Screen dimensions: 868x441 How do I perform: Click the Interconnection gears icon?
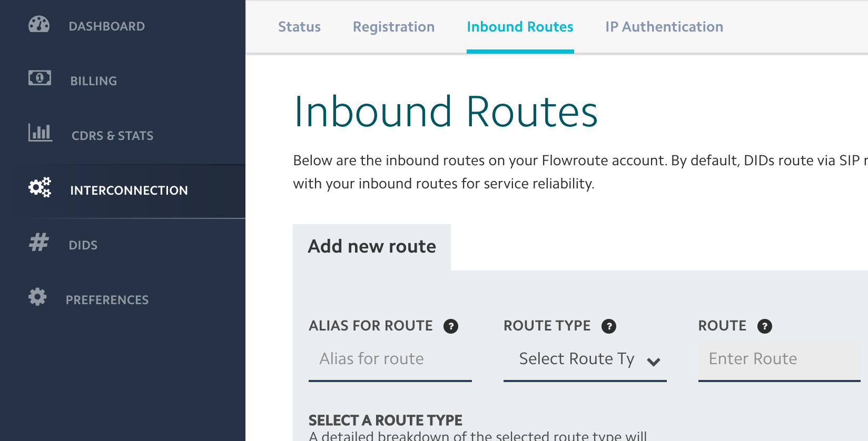40,187
